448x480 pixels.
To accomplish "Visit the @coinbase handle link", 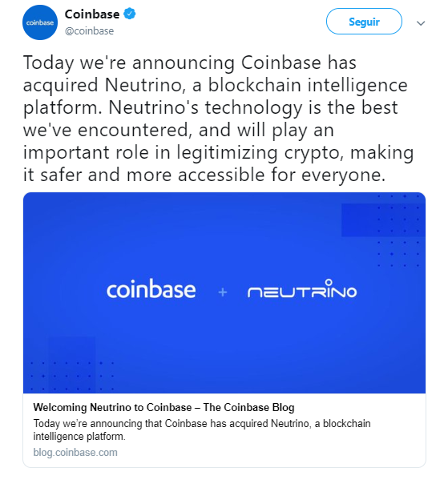I will [x=89, y=31].
